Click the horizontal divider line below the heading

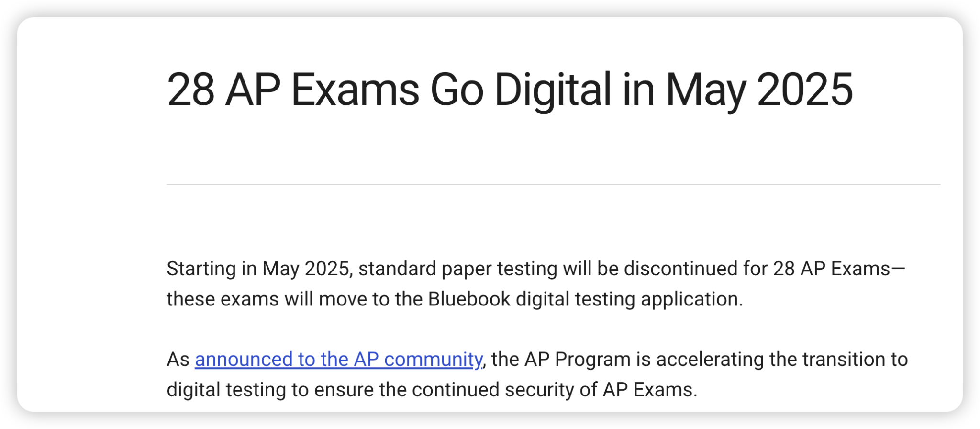pyautogui.click(x=553, y=184)
